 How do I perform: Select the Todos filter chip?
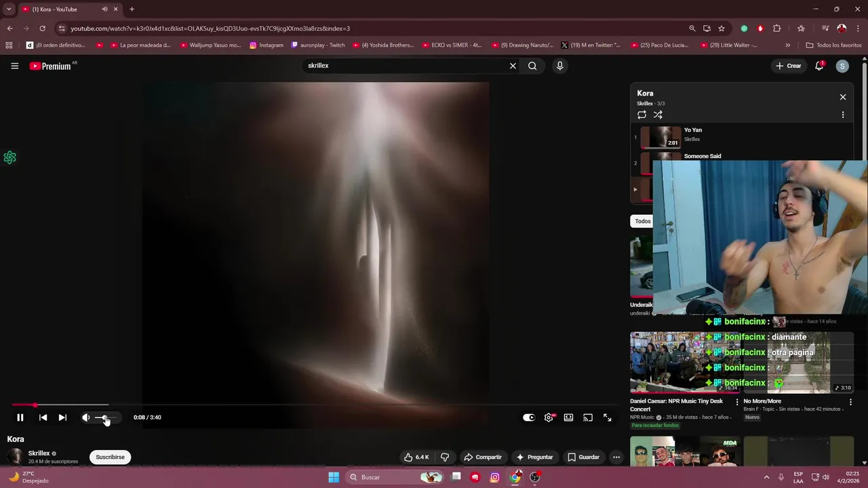pos(642,221)
